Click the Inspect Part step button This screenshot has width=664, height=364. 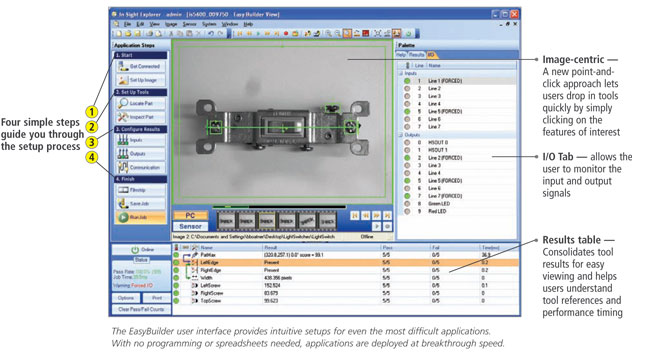(x=140, y=117)
